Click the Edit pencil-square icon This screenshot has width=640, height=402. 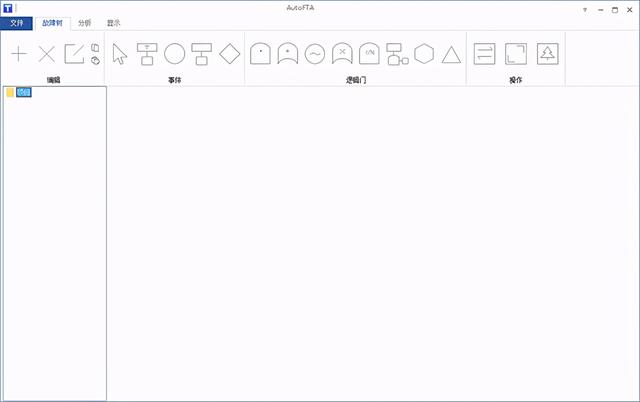[x=74, y=54]
